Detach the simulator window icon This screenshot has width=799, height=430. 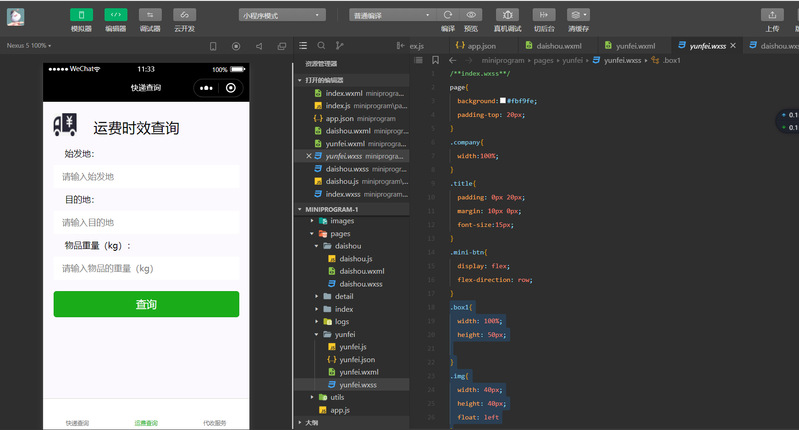point(282,46)
